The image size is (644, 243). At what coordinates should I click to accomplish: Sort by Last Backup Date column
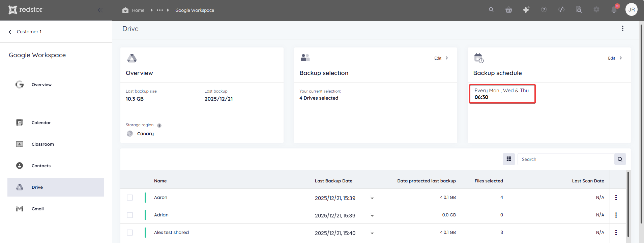pos(333,181)
